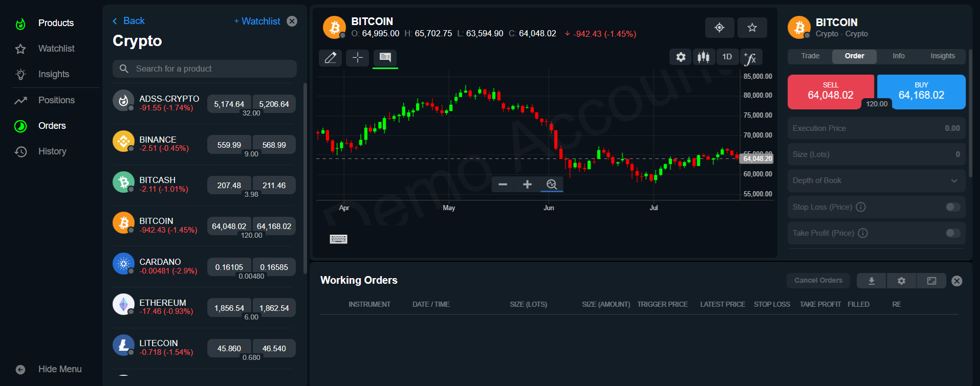The image size is (980, 386).
Task: Go Back from the Crypto list
Action: click(128, 21)
